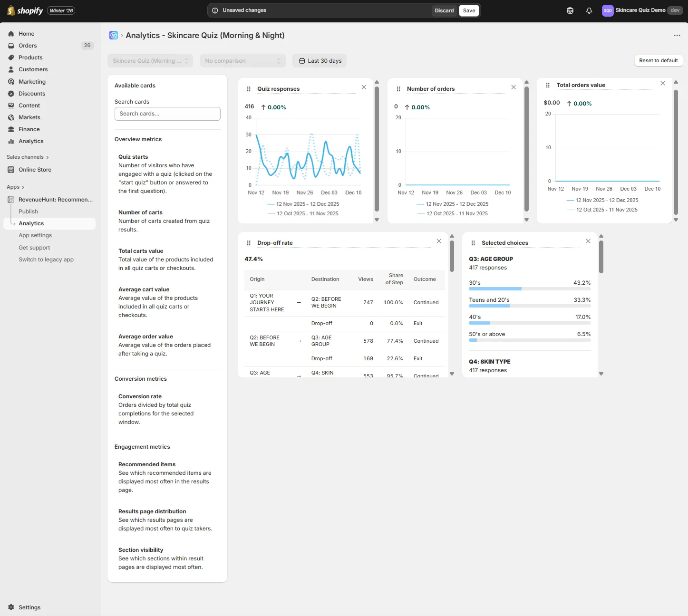Click the Skincare Quiz Demo store avatar
Screen dimensions: 688x616
pos(608,10)
